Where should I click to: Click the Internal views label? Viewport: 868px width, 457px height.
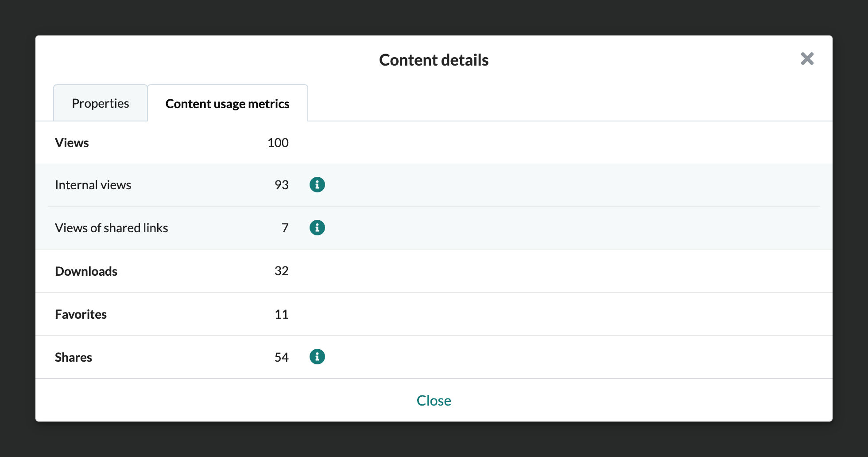pyautogui.click(x=93, y=185)
